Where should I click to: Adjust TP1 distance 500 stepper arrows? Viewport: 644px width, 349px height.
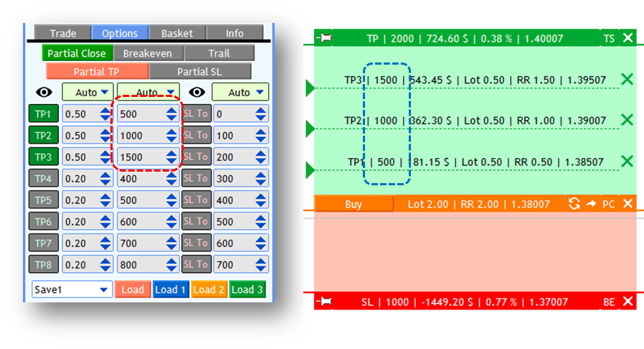coord(171,114)
